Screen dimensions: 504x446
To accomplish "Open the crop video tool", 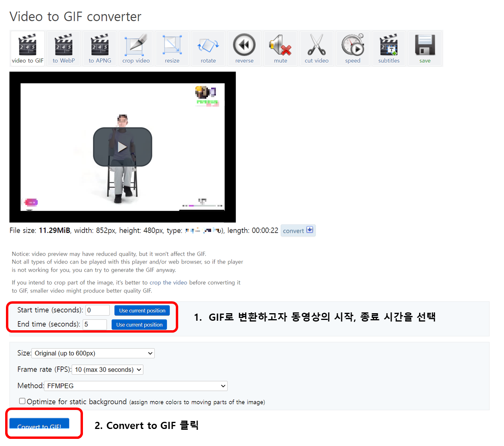I will tap(136, 48).
